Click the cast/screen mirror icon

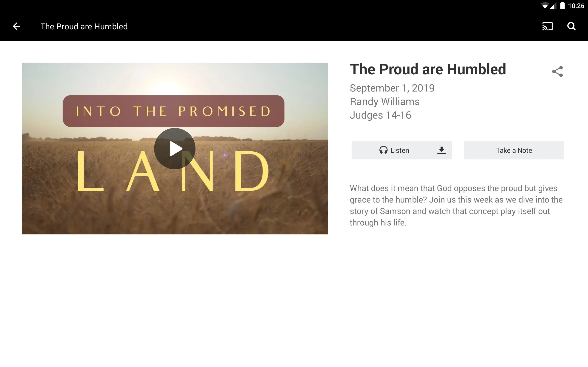548,26
